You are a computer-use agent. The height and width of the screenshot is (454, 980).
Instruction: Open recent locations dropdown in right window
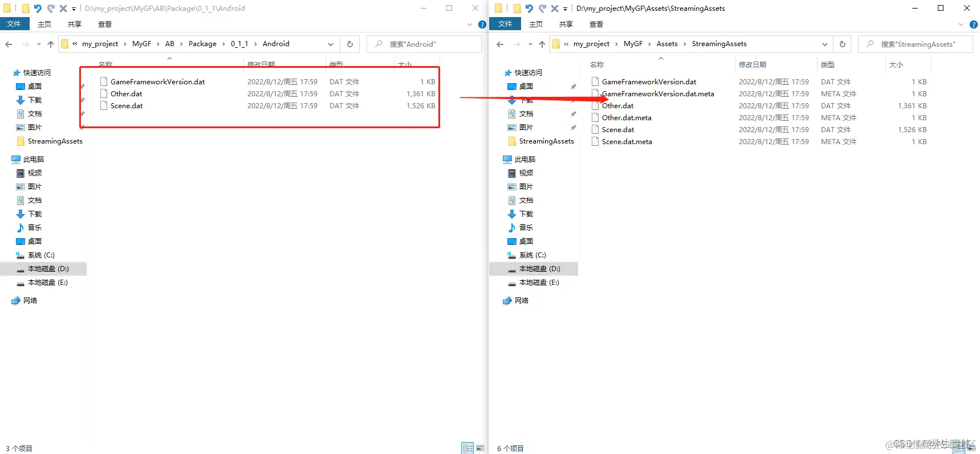[x=530, y=44]
